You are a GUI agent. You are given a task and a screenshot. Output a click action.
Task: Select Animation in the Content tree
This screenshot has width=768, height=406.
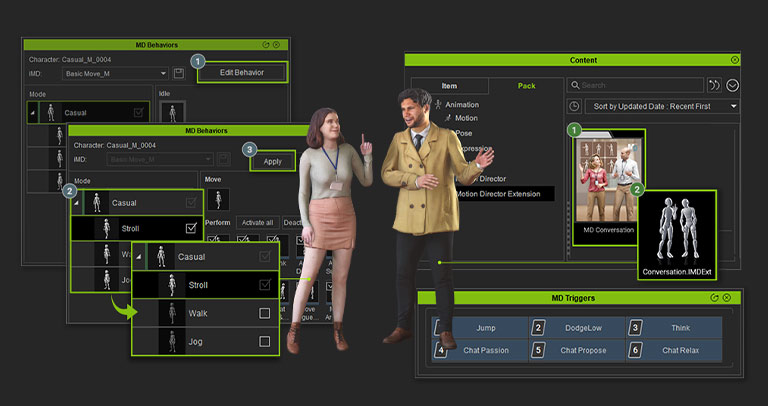[462, 105]
